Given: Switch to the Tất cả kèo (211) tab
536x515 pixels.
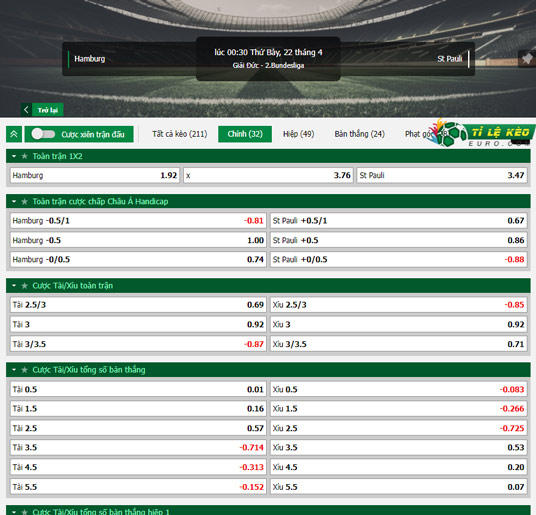Looking at the screenshot, I should tap(180, 134).
